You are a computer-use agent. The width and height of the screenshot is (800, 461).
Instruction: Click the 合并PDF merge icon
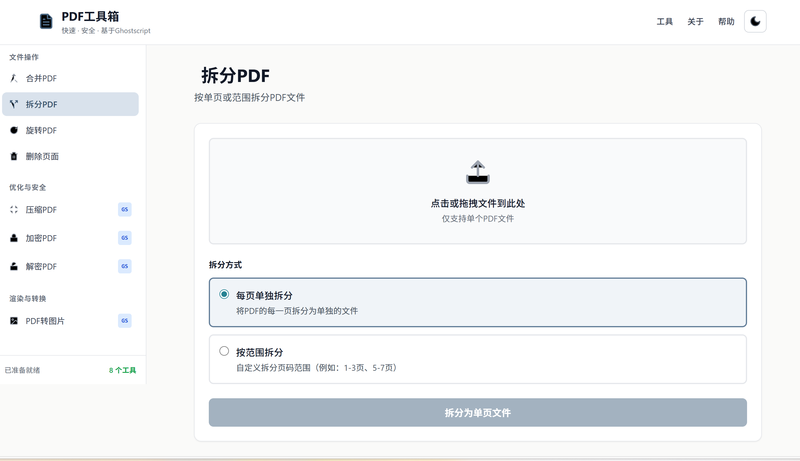pyautogui.click(x=14, y=78)
